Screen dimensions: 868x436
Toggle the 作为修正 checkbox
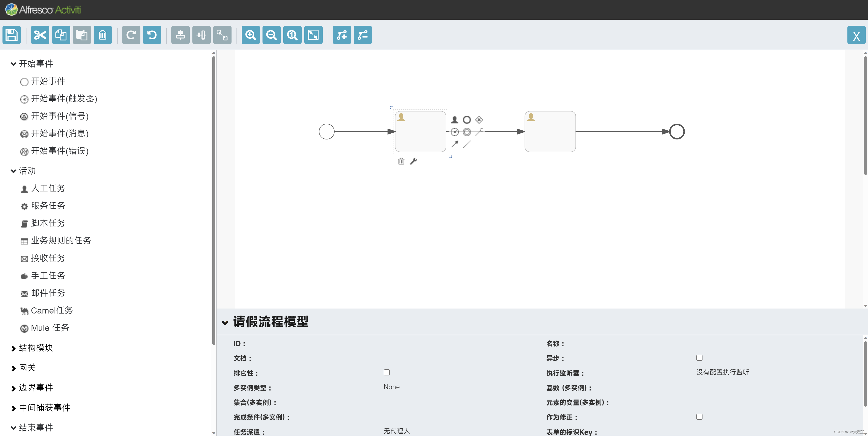[699, 417]
